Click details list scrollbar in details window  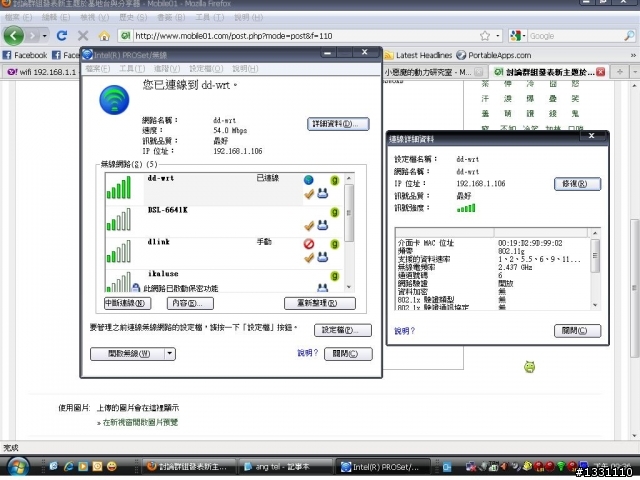[595, 269]
